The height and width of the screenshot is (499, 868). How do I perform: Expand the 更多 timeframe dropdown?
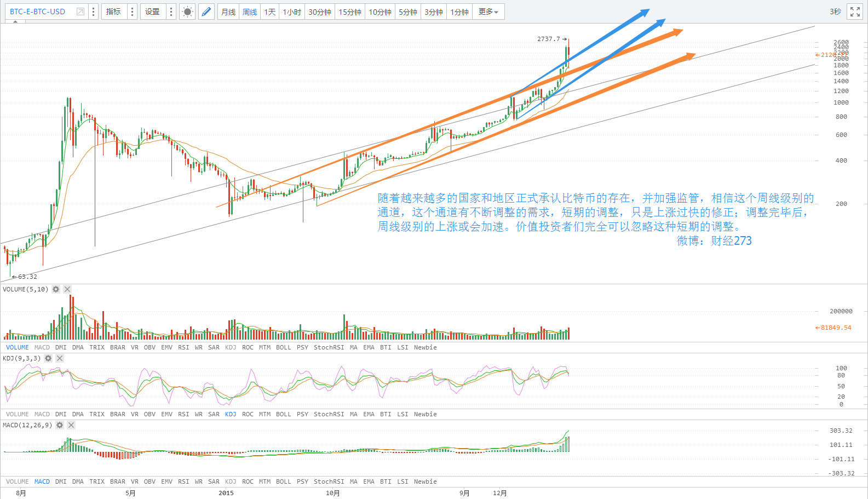488,12
